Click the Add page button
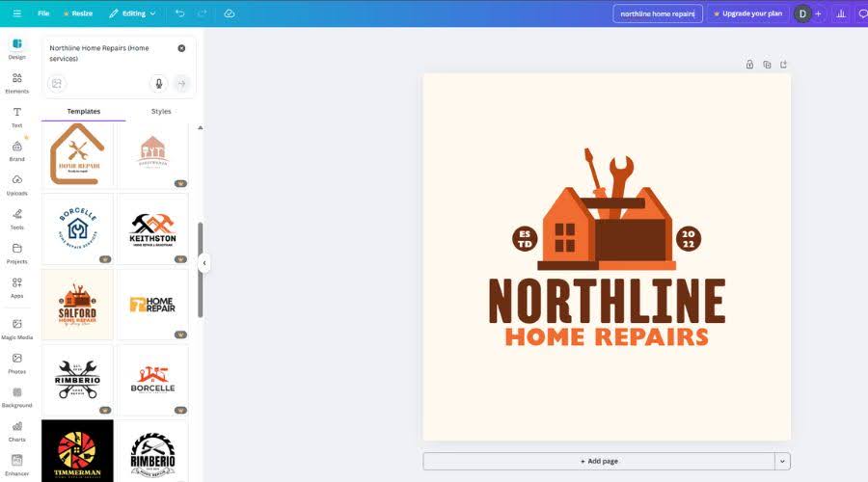Viewport: 868px width, 482px height. coord(599,461)
